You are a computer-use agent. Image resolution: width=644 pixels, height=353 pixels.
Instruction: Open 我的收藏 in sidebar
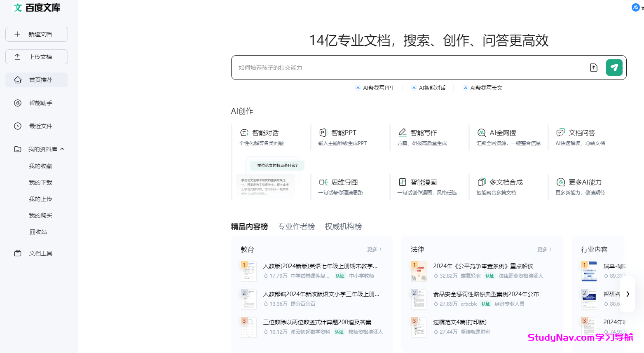coord(40,166)
